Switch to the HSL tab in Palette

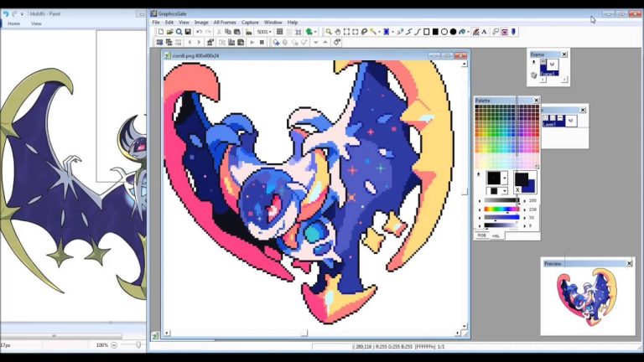[x=496, y=235]
